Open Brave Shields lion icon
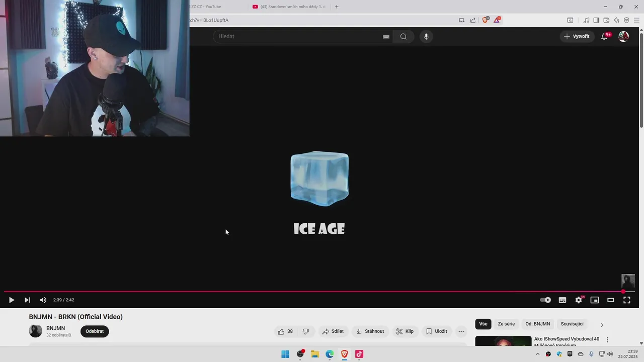Viewport: 644px width, 362px height. click(x=486, y=20)
